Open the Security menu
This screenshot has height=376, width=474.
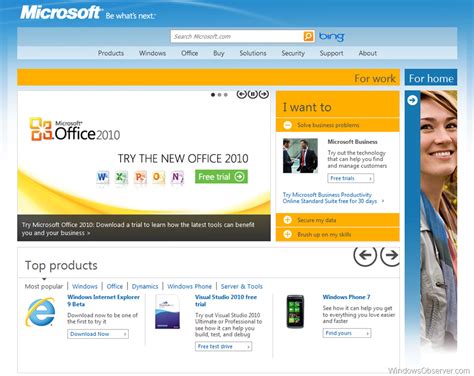click(293, 53)
